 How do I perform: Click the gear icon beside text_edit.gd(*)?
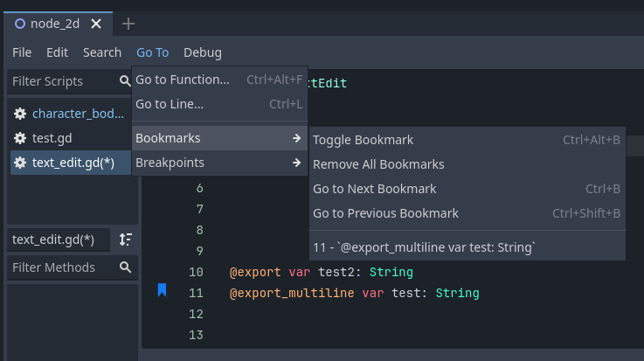[20, 163]
